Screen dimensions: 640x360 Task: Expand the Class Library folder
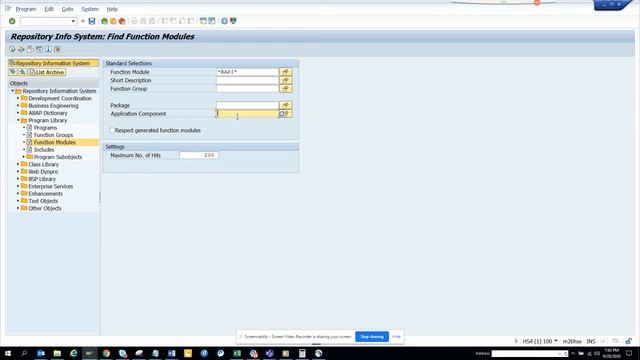tap(18, 164)
